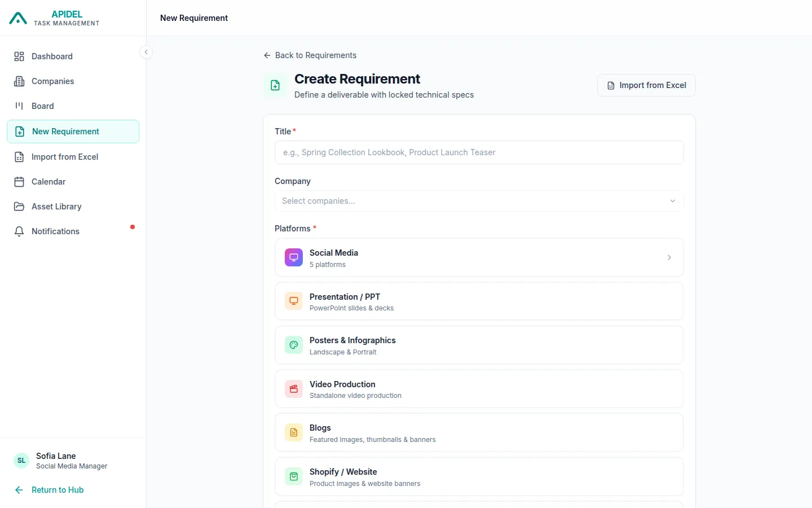Go Back to Requirements
812x508 pixels.
point(310,55)
